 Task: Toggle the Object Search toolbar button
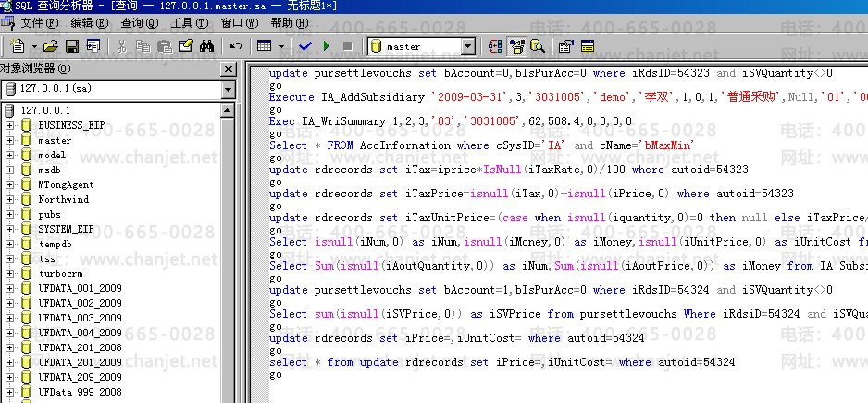point(537,45)
